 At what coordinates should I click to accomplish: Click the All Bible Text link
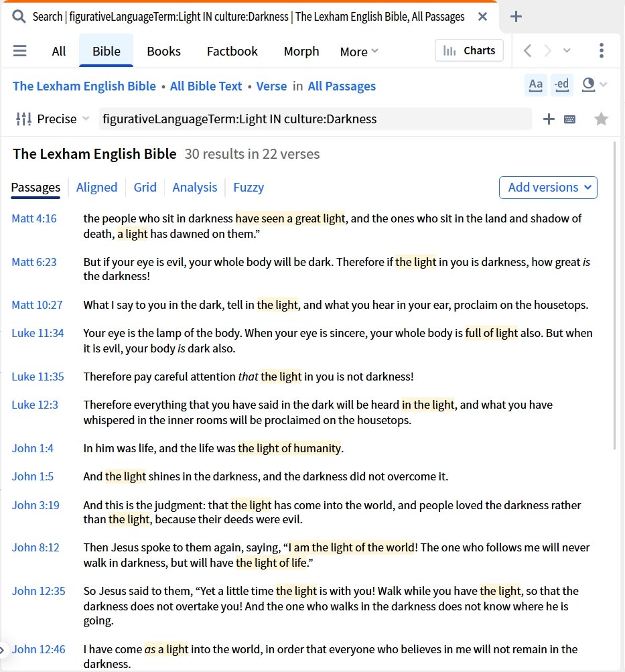click(x=206, y=86)
